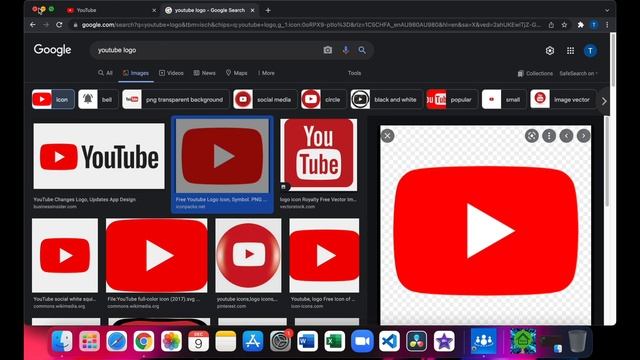Bookmark this page with the star
Image resolution: width=640 pixels, height=360 pixels.
pos(564,25)
